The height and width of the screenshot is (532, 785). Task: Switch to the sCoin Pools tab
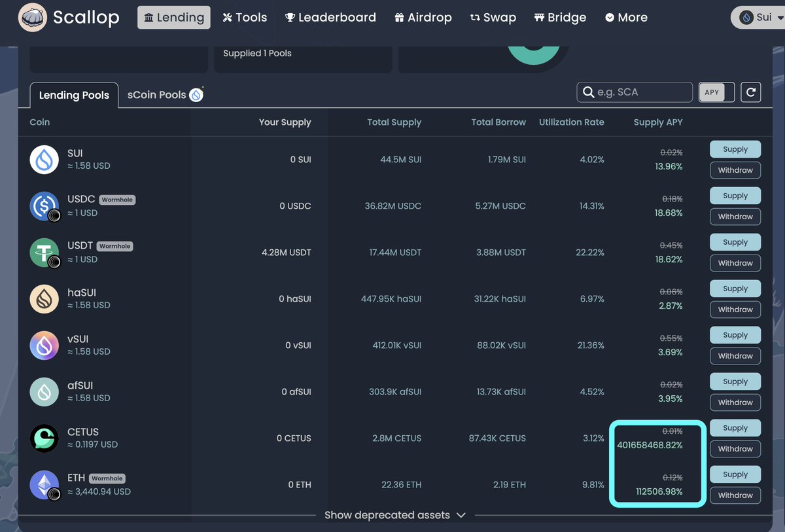tap(165, 95)
